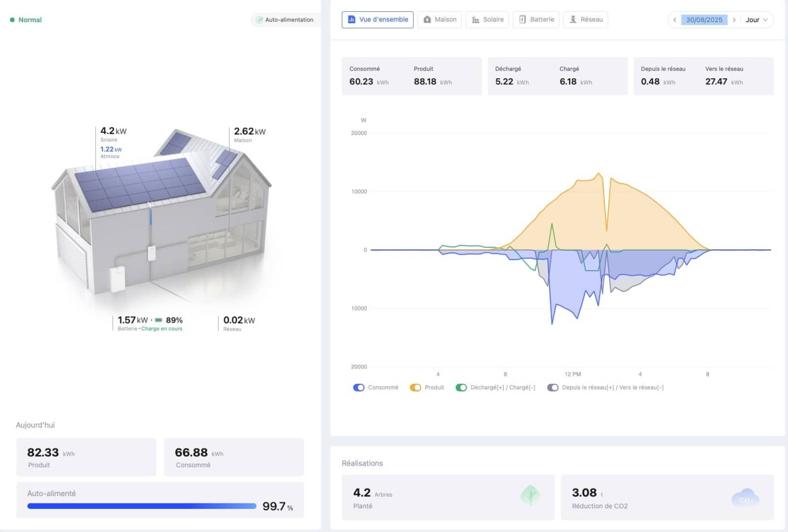Click the pylon icon in Réseau tab

(x=573, y=20)
